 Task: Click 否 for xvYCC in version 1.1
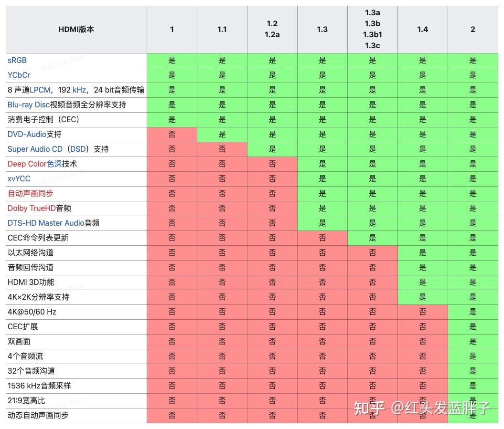pos(222,178)
